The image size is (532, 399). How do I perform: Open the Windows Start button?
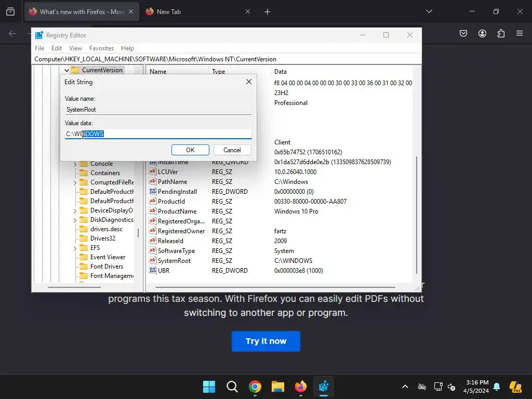[x=209, y=387]
